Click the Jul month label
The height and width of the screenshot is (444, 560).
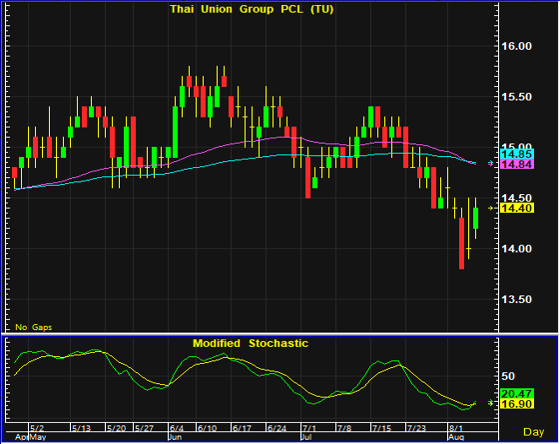[306, 437]
